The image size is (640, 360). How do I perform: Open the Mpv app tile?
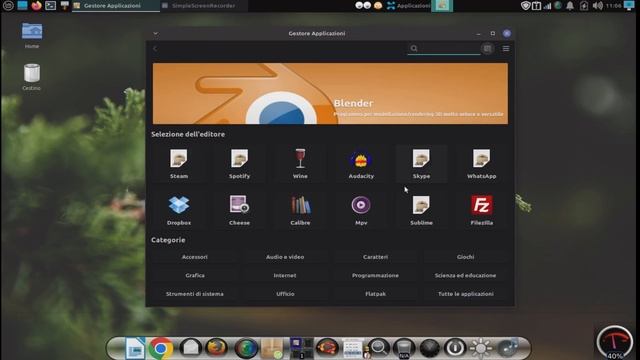(x=361, y=210)
